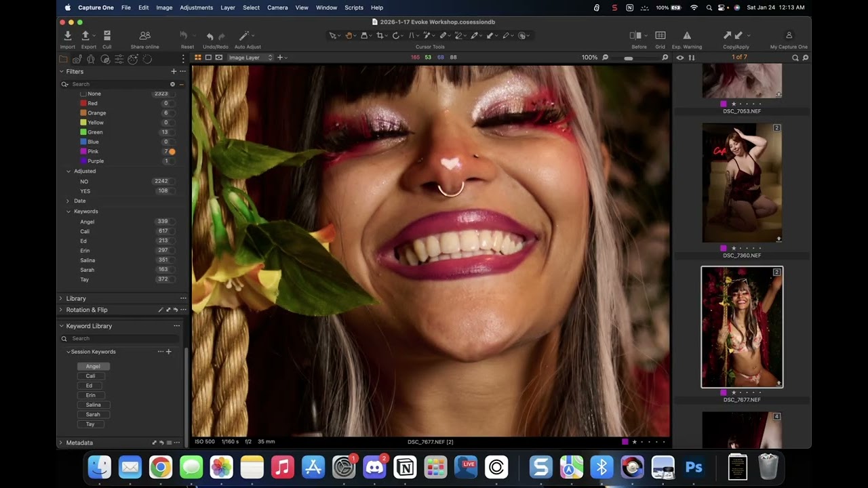The height and width of the screenshot is (488, 868).
Task: Toggle proofing eye icon in viewer bar
Action: pos(218,58)
